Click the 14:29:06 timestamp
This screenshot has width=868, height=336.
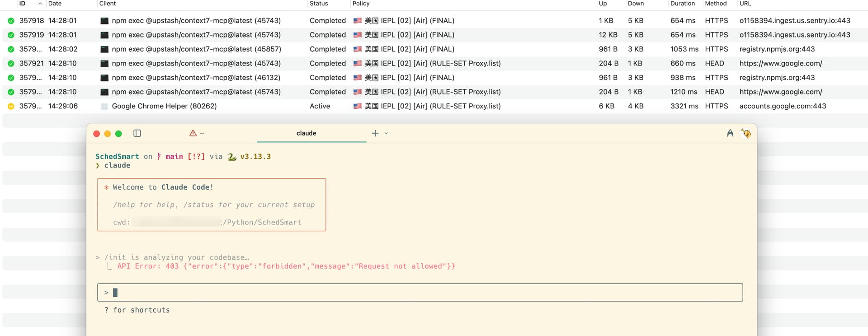click(63, 106)
